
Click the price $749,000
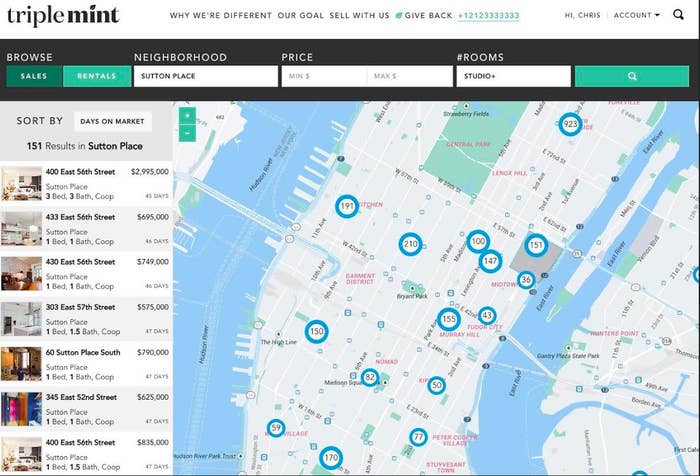(x=153, y=262)
